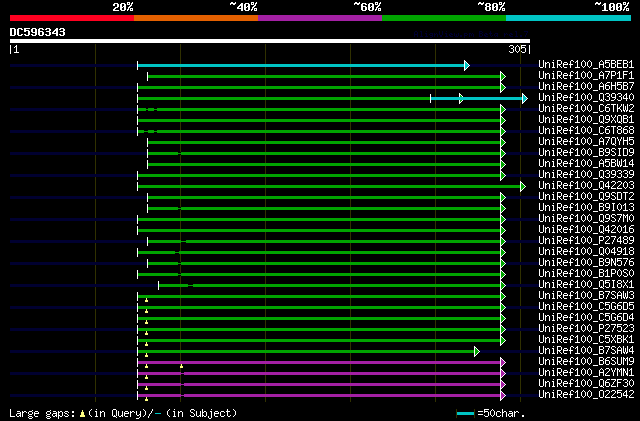Click the green alignment bar of UniRef100_B7SAW4
Viewport: 640px width, 421px height.
[306, 352]
